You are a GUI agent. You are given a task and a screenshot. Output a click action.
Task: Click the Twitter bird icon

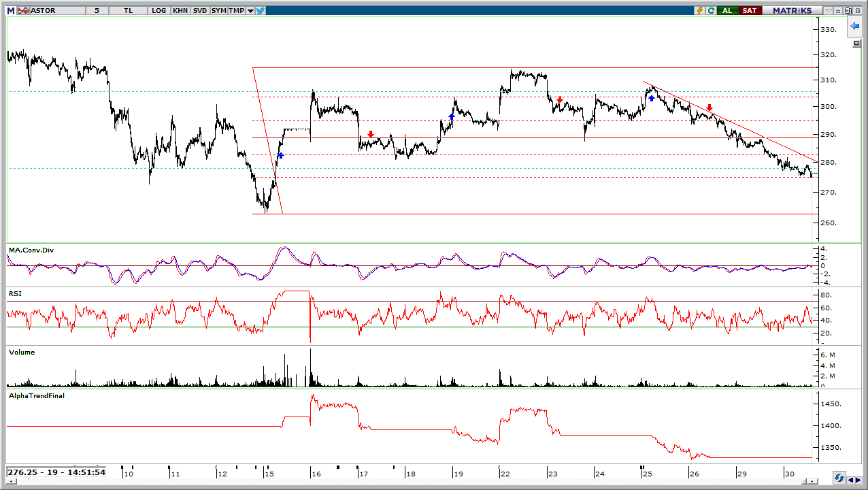(x=260, y=10)
